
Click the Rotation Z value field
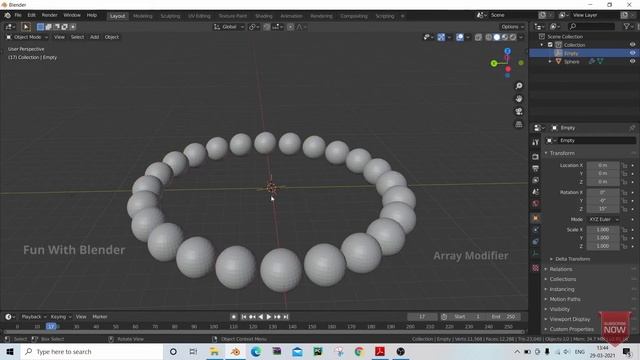click(603, 209)
